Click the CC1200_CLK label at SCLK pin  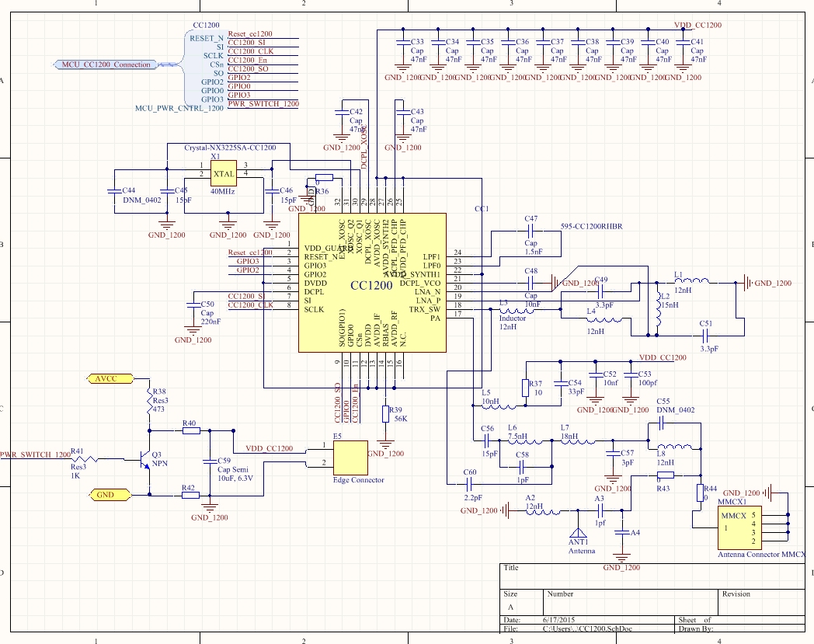[251, 305]
